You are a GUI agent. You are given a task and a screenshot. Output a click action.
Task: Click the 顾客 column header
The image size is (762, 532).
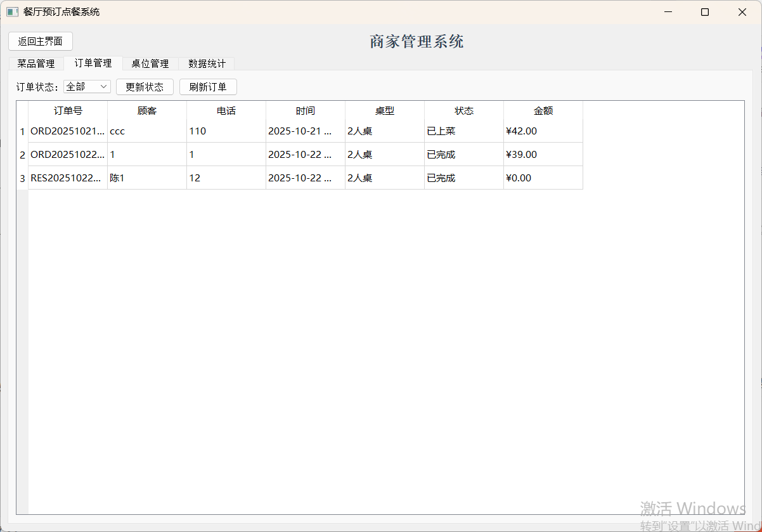[147, 110]
